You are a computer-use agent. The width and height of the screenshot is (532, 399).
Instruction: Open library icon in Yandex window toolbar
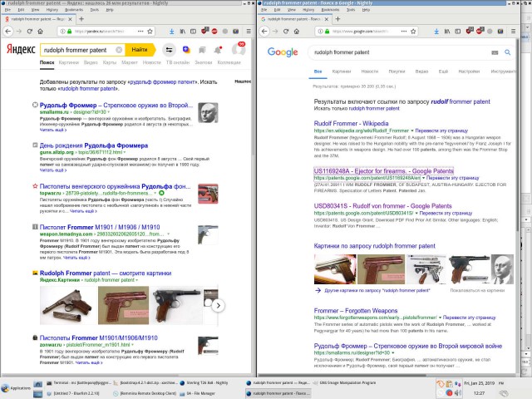point(183,32)
